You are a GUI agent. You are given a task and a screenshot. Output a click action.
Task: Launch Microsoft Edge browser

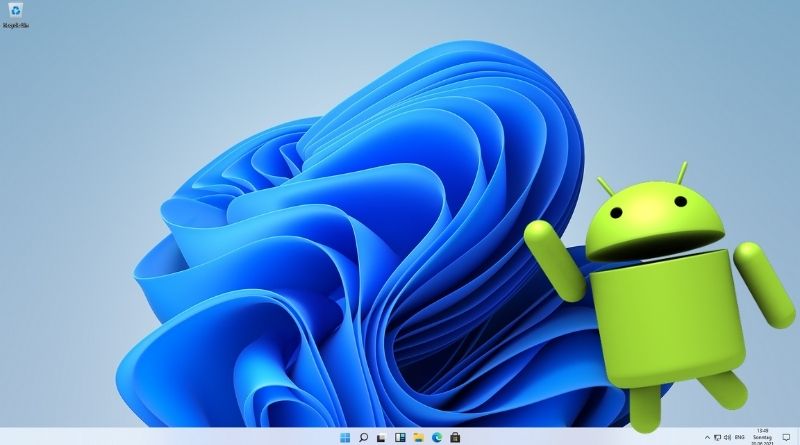point(437,437)
